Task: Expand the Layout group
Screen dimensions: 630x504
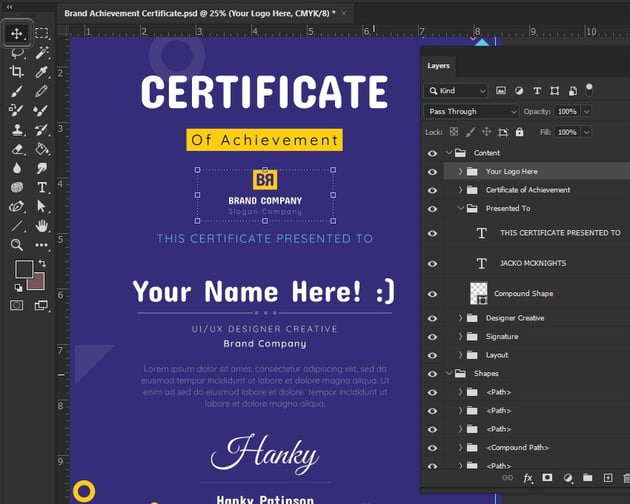Action: pos(460,355)
